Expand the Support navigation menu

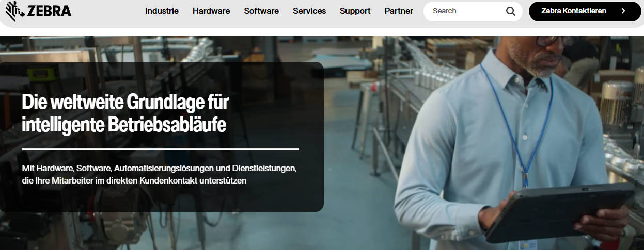(355, 11)
